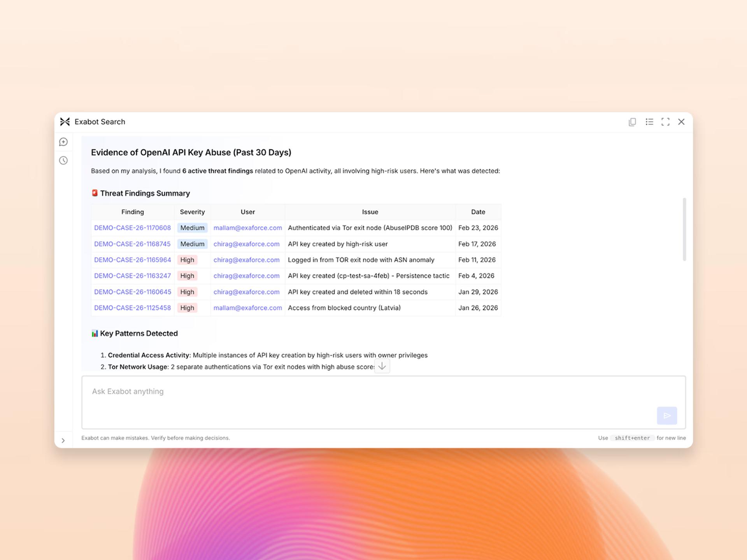Select issue 'Authenticated via Tor exit node'
Screen dimensions: 747x560
point(370,228)
